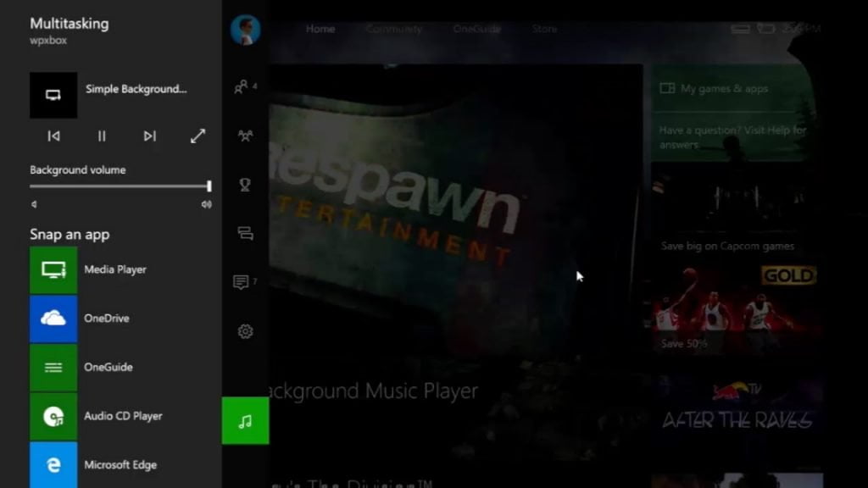This screenshot has width=868, height=488.
Task: Open the Simple Background app tile
Action: click(53, 95)
